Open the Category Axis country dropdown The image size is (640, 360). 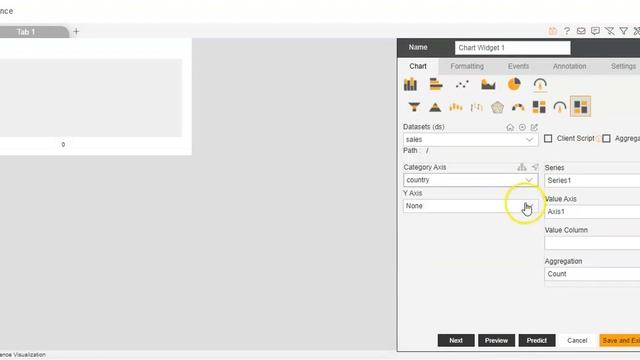tap(471, 180)
